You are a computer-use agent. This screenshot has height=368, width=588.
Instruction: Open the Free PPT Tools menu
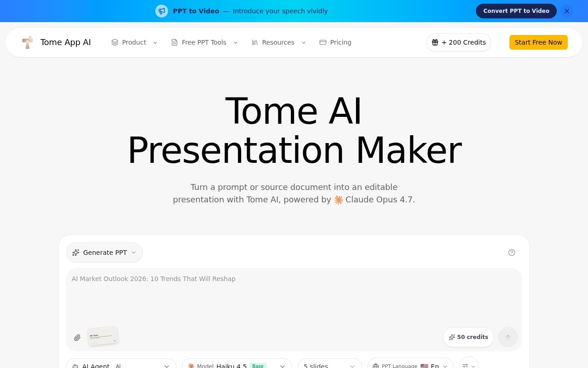(204, 42)
